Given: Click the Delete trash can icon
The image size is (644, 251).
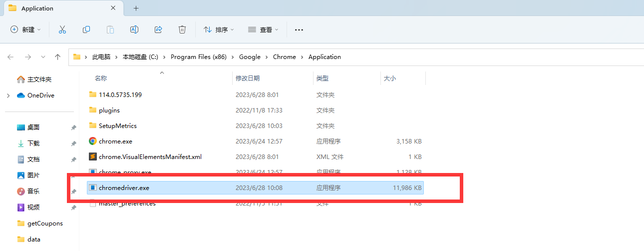Looking at the screenshot, I should coord(182,30).
